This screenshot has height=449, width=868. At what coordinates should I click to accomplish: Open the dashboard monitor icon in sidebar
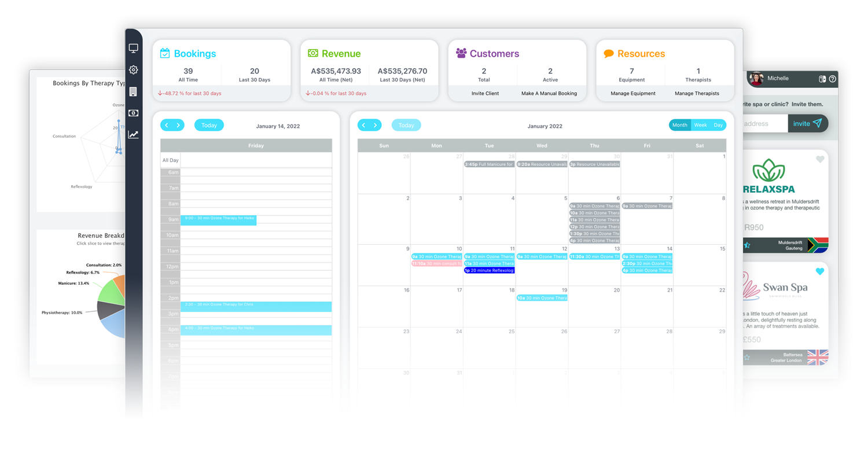(x=133, y=49)
